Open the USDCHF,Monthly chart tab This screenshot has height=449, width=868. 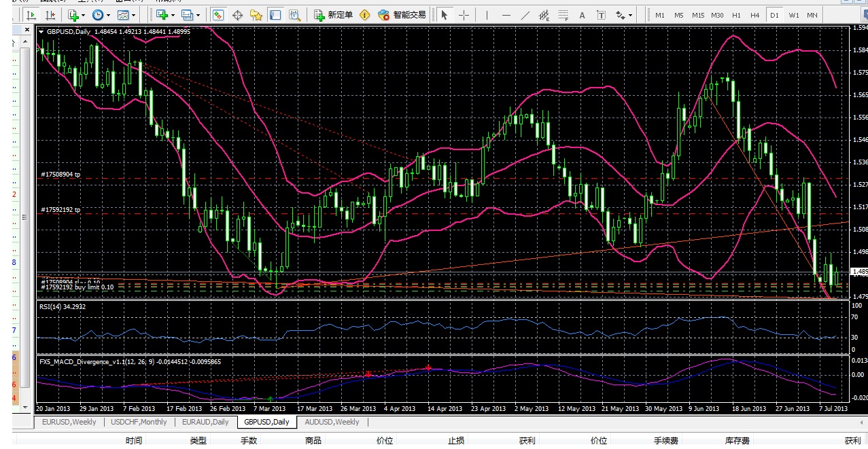139,422
